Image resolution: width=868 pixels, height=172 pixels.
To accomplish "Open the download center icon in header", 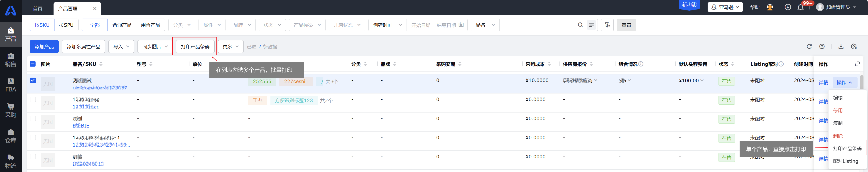I will (x=788, y=7).
